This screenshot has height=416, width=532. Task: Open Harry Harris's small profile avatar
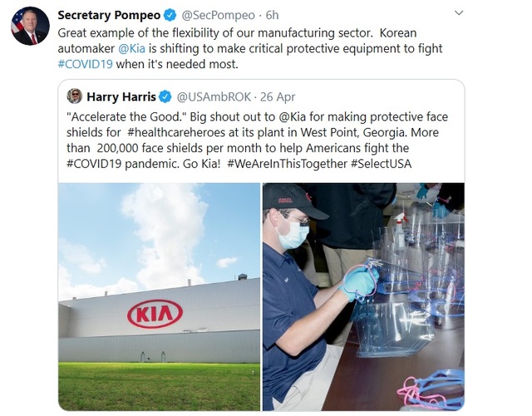(75, 97)
